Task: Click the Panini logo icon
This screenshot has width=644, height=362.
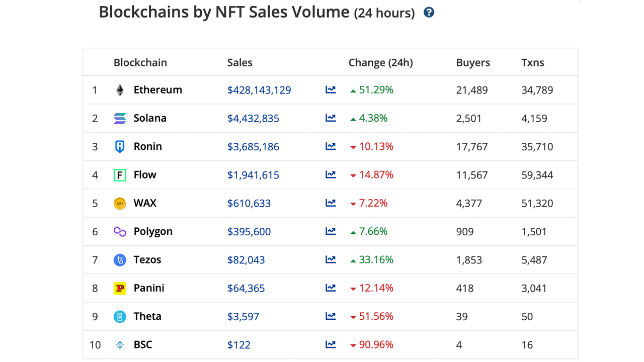Action: click(120, 288)
